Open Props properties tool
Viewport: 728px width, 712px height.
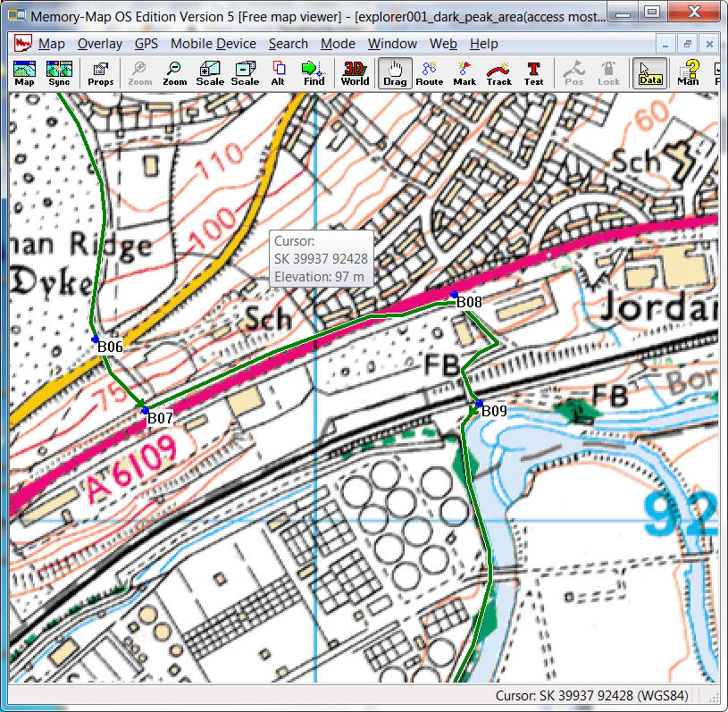100,73
